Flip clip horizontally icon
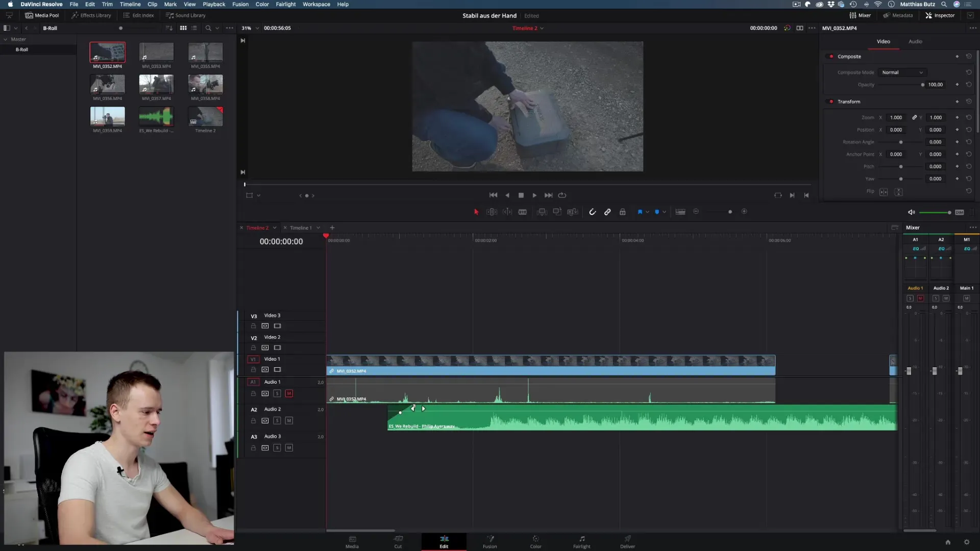Image resolution: width=980 pixels, height=551 pixels. tap(884, 192)
